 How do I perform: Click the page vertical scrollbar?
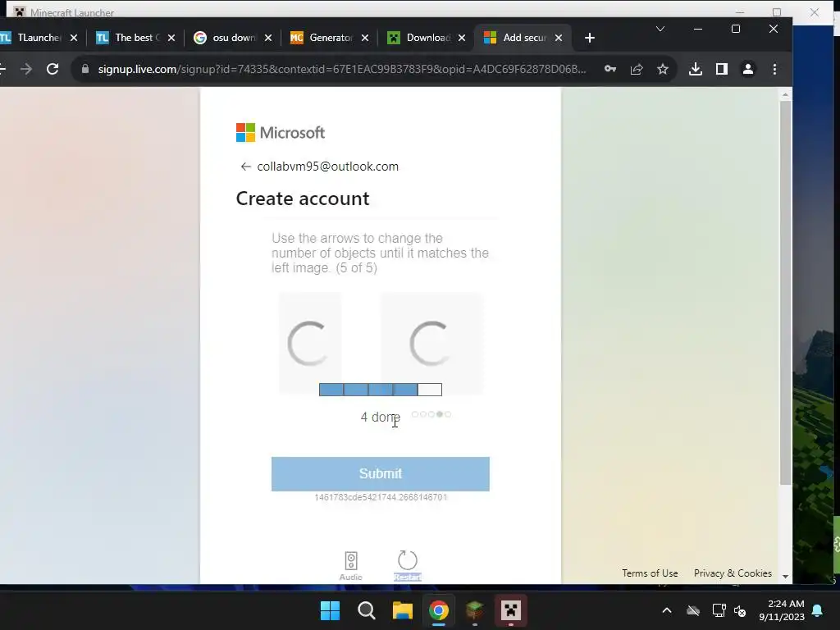point(785,293)
